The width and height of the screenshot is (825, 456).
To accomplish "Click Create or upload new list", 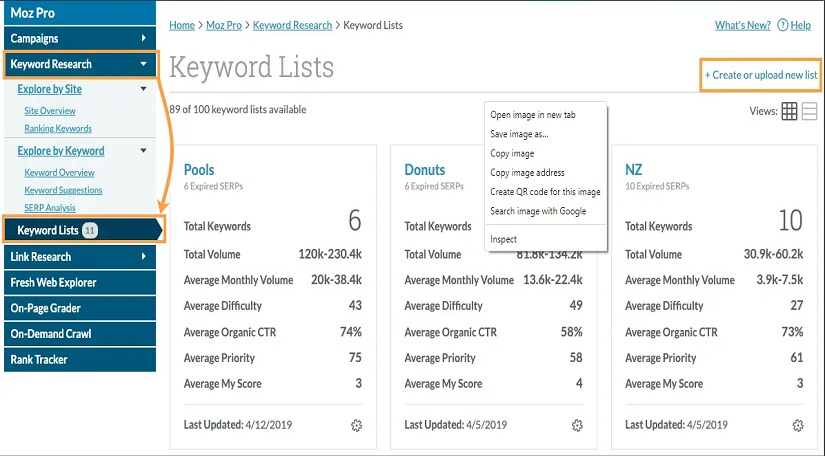I will (x=761, y=75).
